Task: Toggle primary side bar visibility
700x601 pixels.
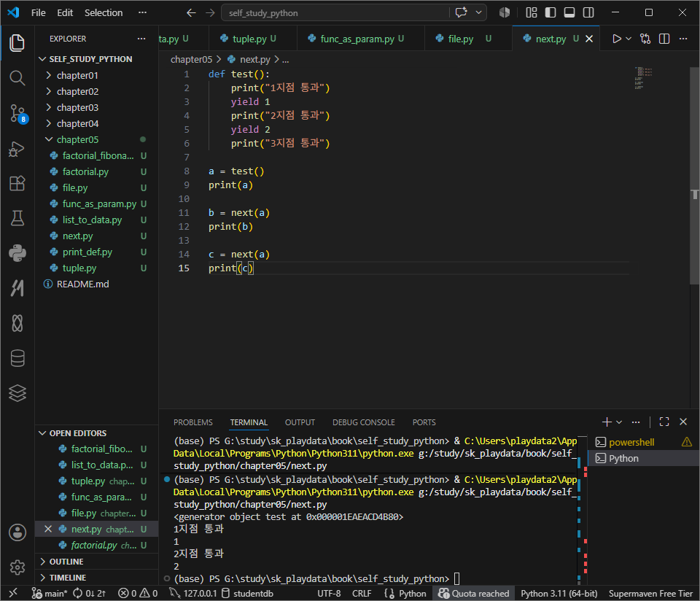Action: click(551, 12)
